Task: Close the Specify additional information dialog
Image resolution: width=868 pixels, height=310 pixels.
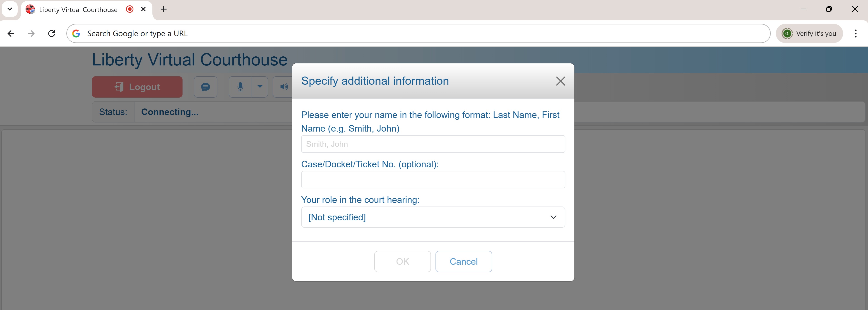Action: (560, 81)
